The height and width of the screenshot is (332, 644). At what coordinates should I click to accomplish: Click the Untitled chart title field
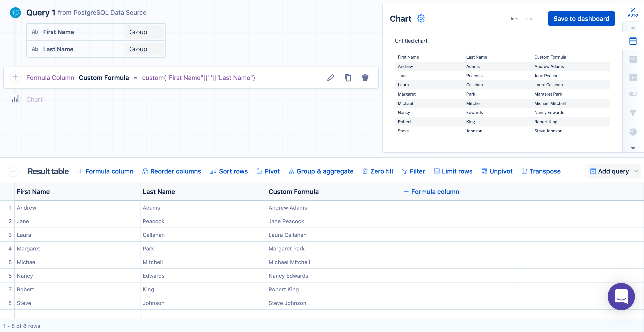click(x=411, y=41)
